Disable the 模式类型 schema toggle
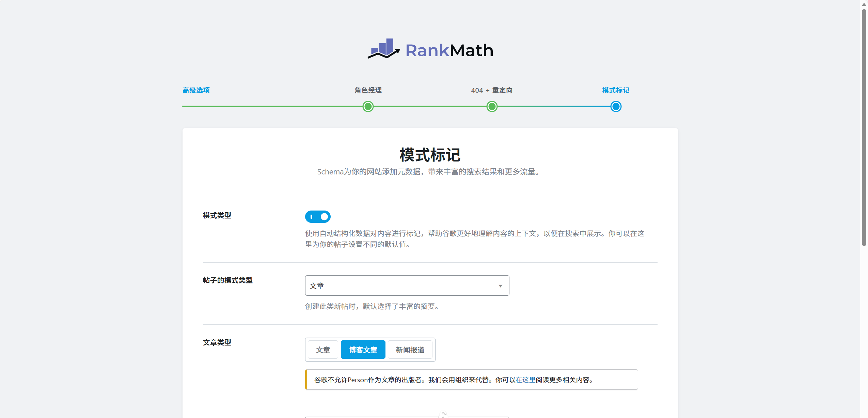The height and width of the screenshot is (418, 868). point(317,216)
